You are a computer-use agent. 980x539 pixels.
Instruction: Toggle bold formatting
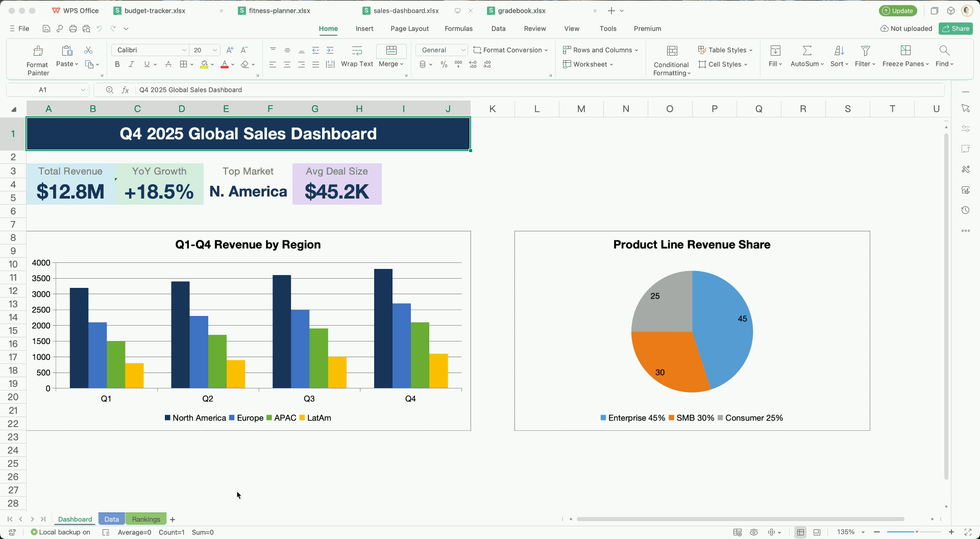click(x=117, y=64)
